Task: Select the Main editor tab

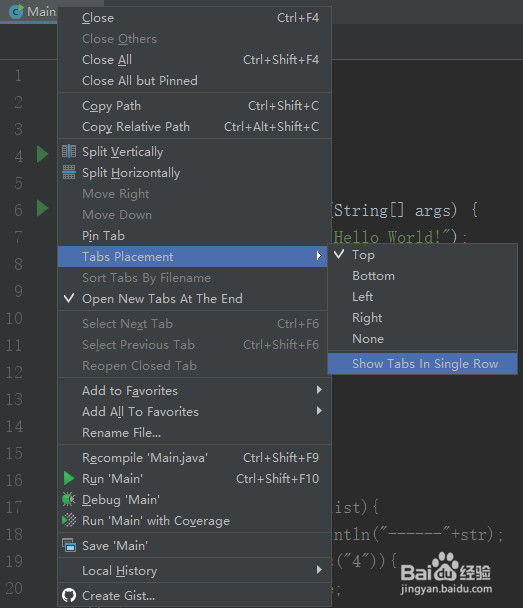Action: 33,12
